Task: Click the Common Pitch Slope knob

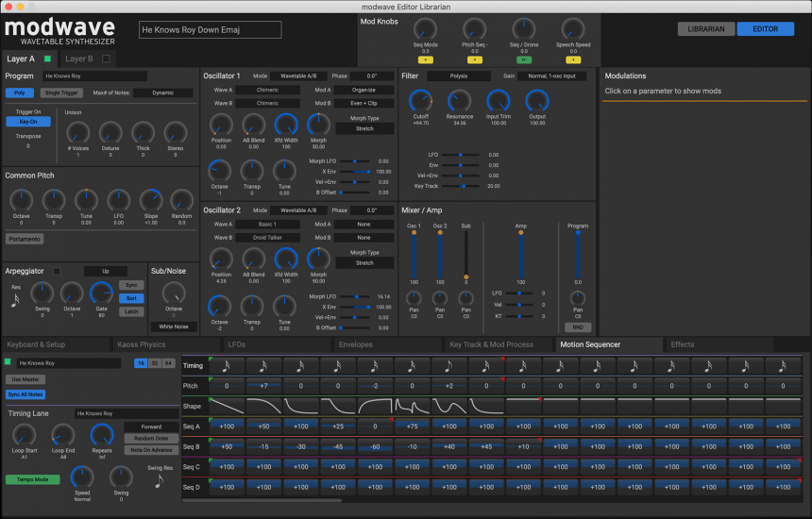Action: (x=151, y=201)
